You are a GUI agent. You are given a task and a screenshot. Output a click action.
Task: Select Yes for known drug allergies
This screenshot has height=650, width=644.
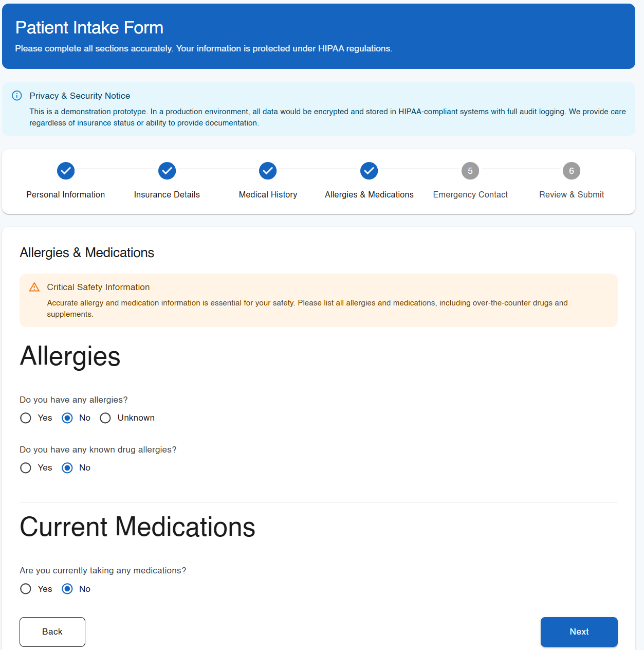(26, 468)
